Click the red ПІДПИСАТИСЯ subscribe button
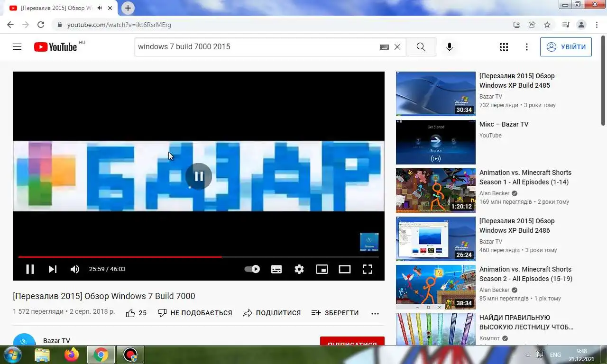Viewport: 607px width, 364px height. pyautogui.click(x=352, y=341)
